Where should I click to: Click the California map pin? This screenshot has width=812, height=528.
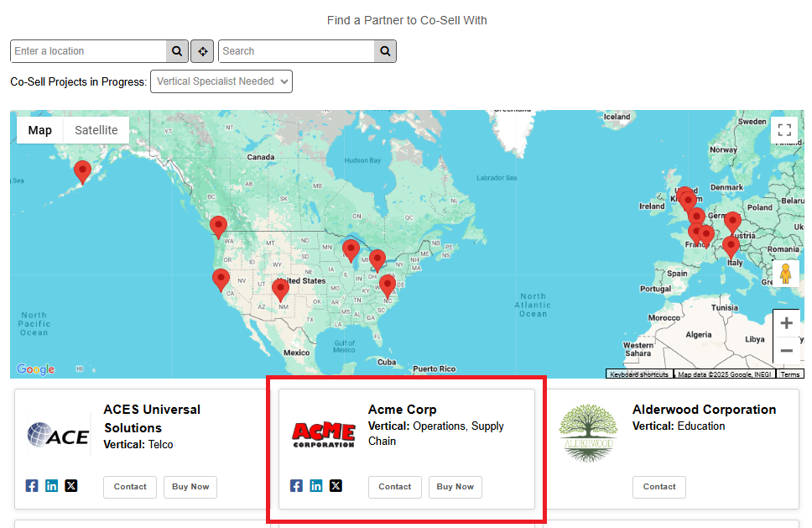coord(221,280)
